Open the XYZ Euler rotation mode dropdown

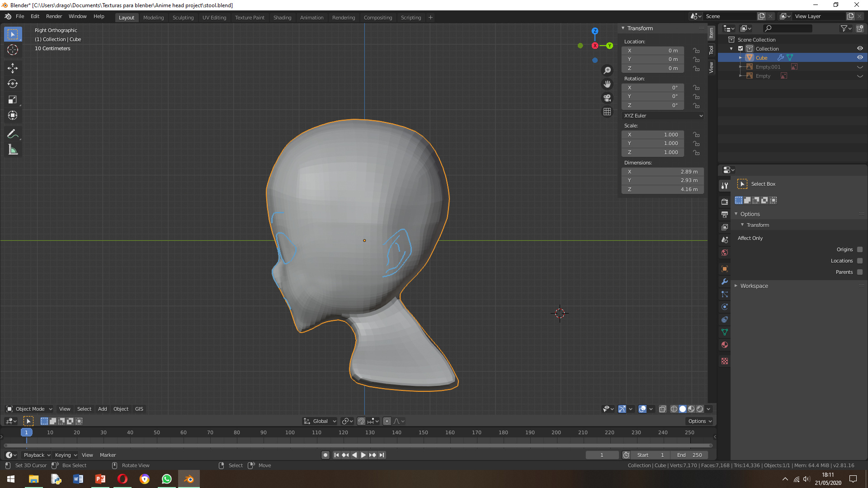[x=663, y=116]
